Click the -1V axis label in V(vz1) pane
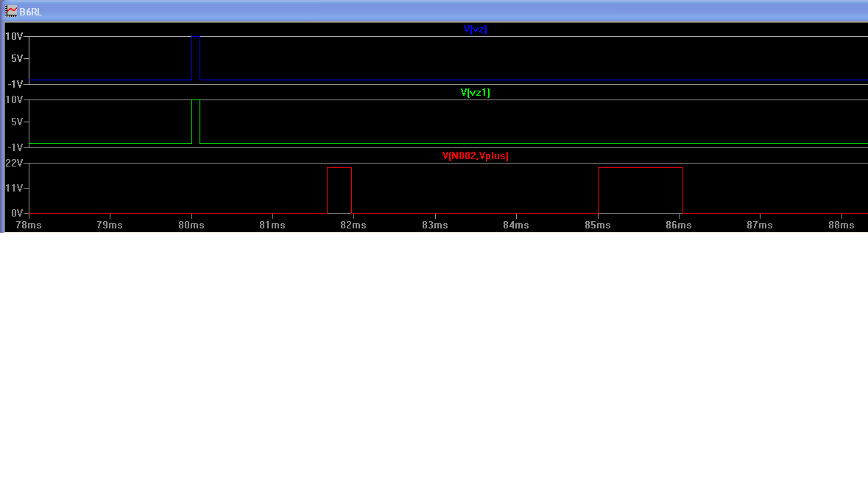868x504 pixels. pyautogui.click(x=15, y=147)
